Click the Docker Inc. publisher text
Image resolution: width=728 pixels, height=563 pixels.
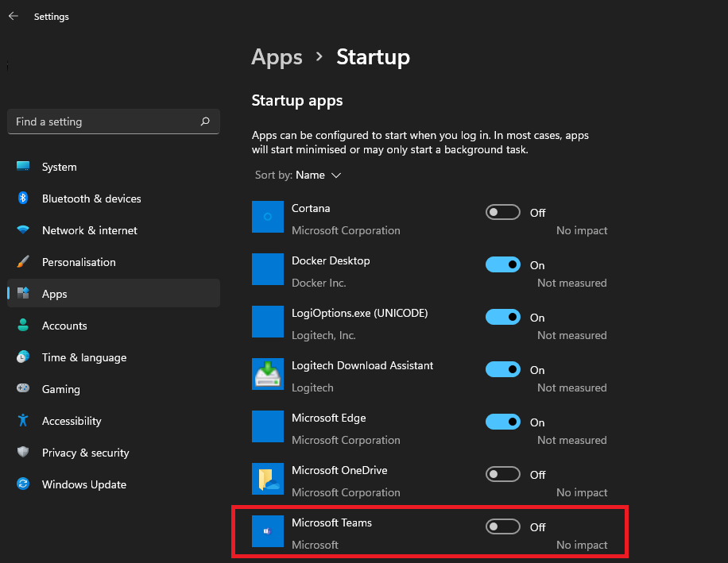tap(319, 283)
